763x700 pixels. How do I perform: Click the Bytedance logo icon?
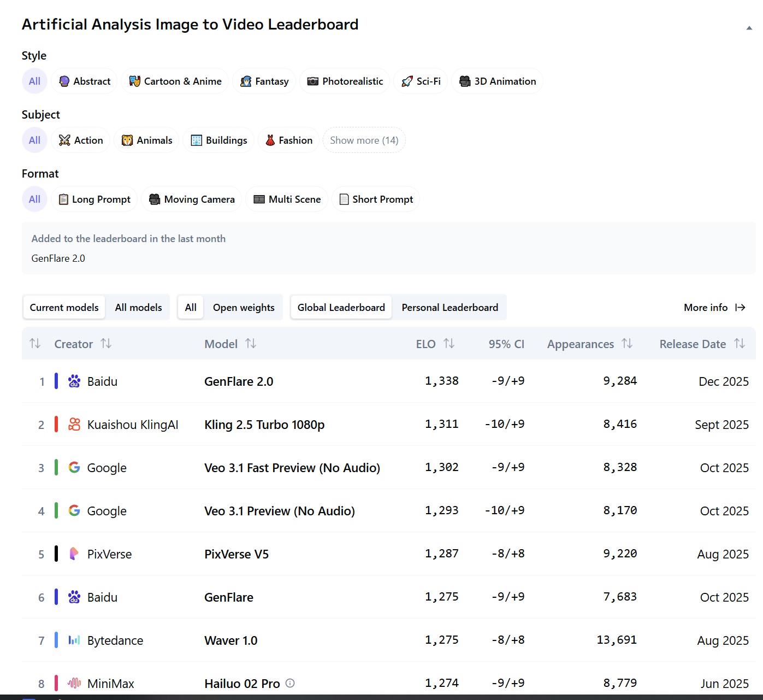74,640
